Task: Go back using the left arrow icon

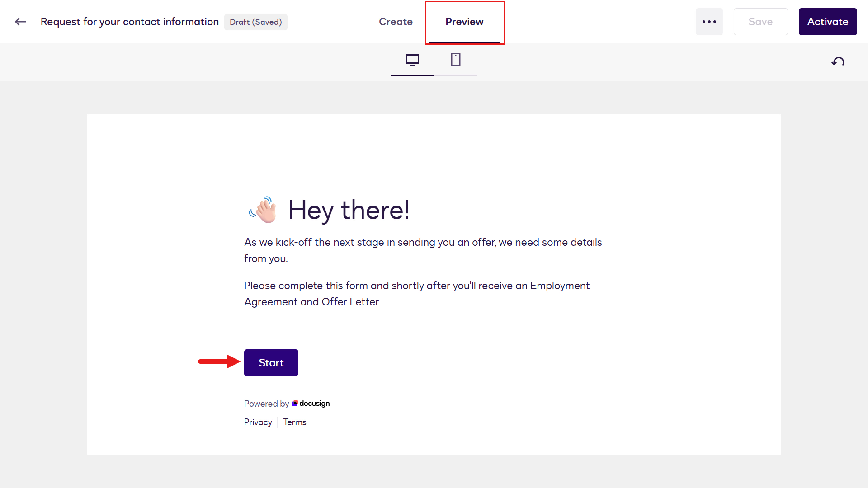Action: pyautogui.click(x=20, y=22)
